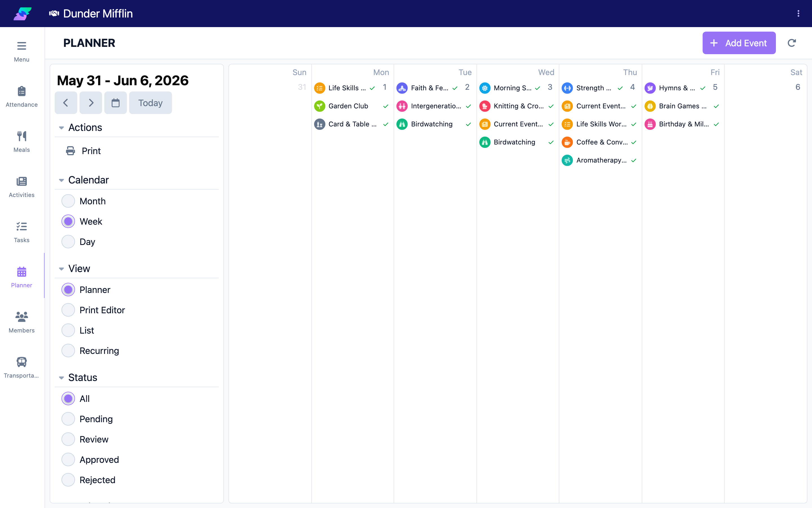812x508 pixels.
Task: Click the Birthday & Mil... cake icon
Action: [650, 124]
